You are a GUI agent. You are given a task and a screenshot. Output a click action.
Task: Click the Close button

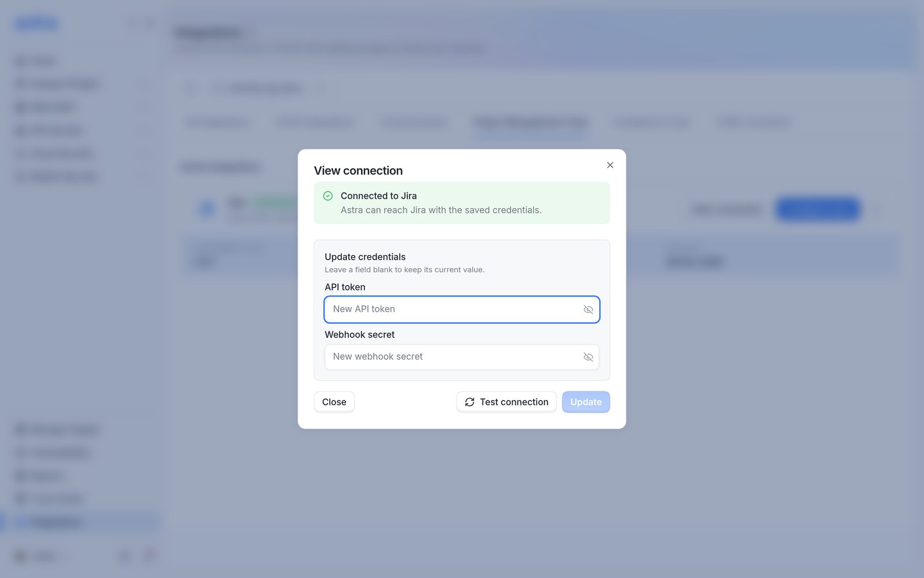[334, 402]
